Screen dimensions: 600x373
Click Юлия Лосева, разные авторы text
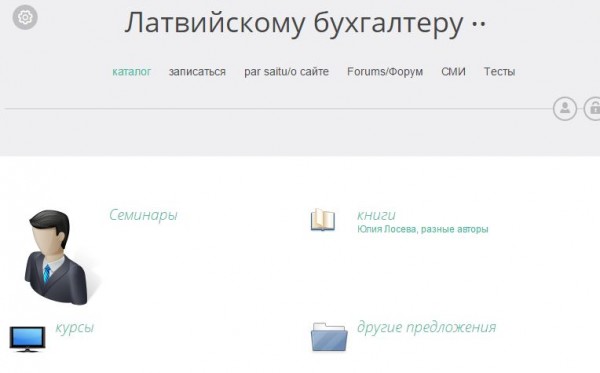tap(423, 229)
